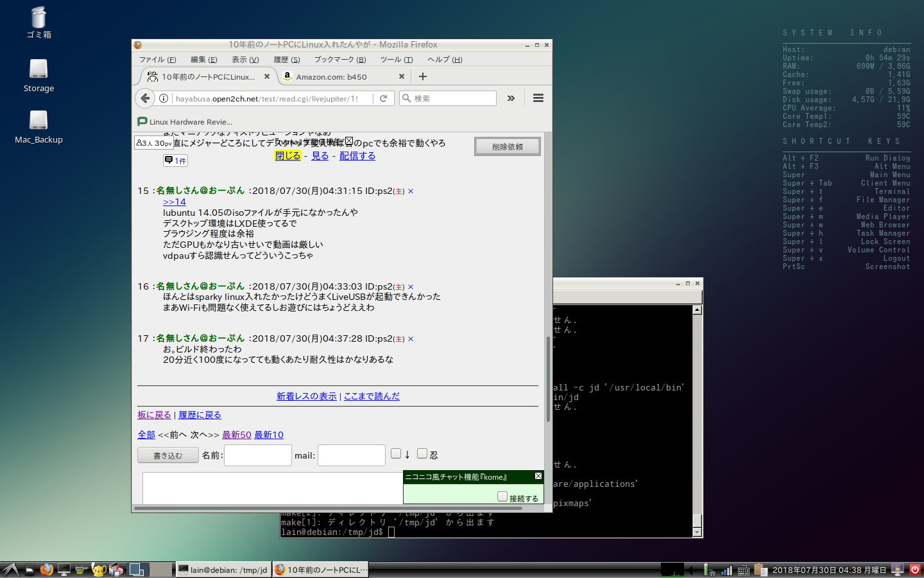Expand the bookmarks toolbar overflow chevron
This screenshot has height=578, width=924.
(511, 98)
